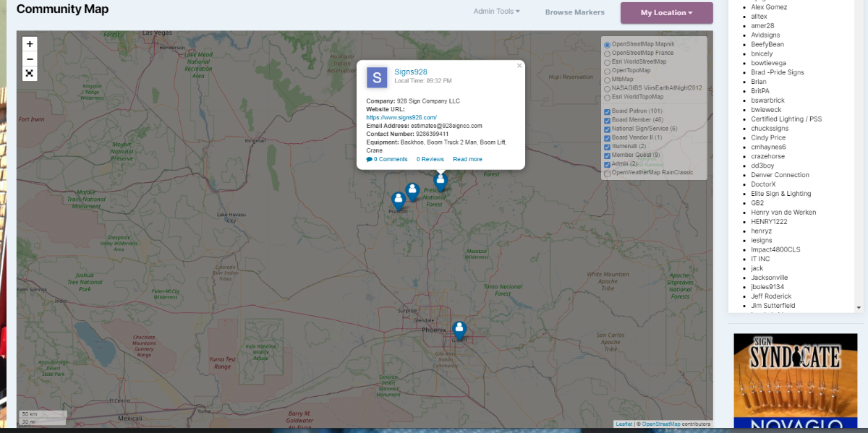Screen dimensions: 868x433
Task: Uncheck Board Vendor II (1) overlay
Action: [608, 137]
